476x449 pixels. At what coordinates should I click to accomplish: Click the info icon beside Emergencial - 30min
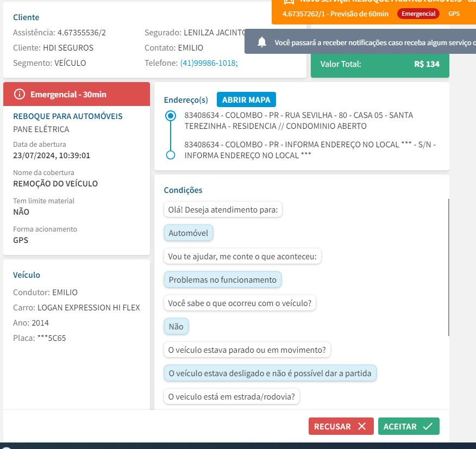(20, 94)
